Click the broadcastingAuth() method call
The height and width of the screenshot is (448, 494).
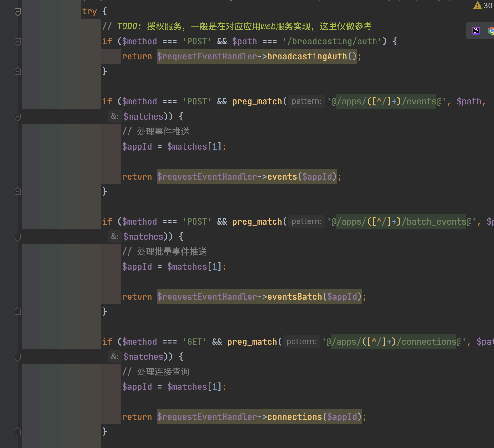tap(312, 56)
